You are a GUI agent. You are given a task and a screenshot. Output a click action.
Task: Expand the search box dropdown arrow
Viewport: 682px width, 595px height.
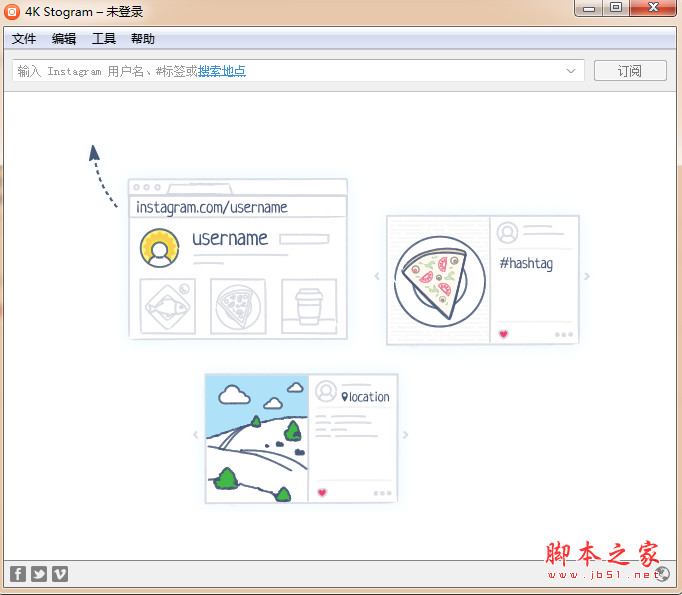(x=571, y=71)
